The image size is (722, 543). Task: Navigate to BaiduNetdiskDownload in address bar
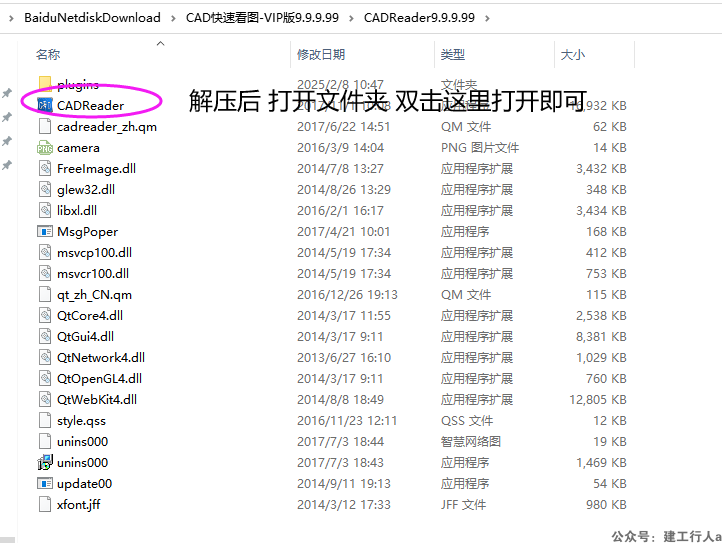click(x=92, y=18)
